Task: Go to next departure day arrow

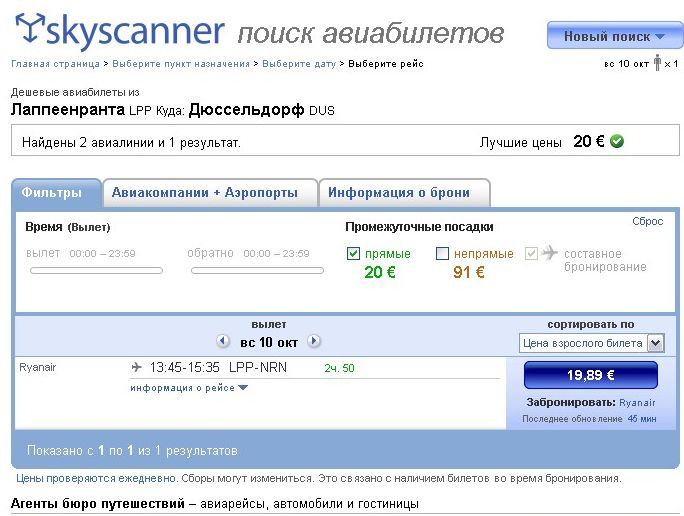Action: (314, 341)
